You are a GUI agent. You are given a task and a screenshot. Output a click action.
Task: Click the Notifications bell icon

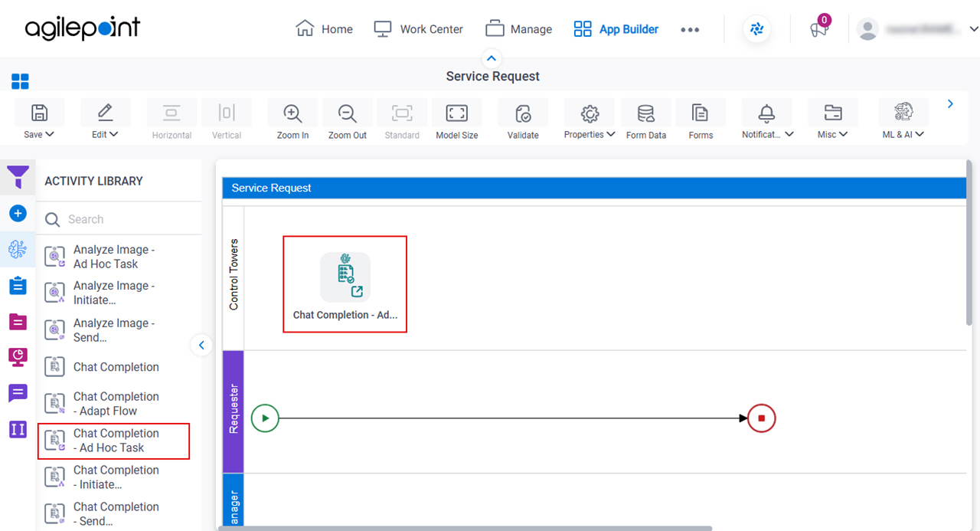(x=766, y=113)
